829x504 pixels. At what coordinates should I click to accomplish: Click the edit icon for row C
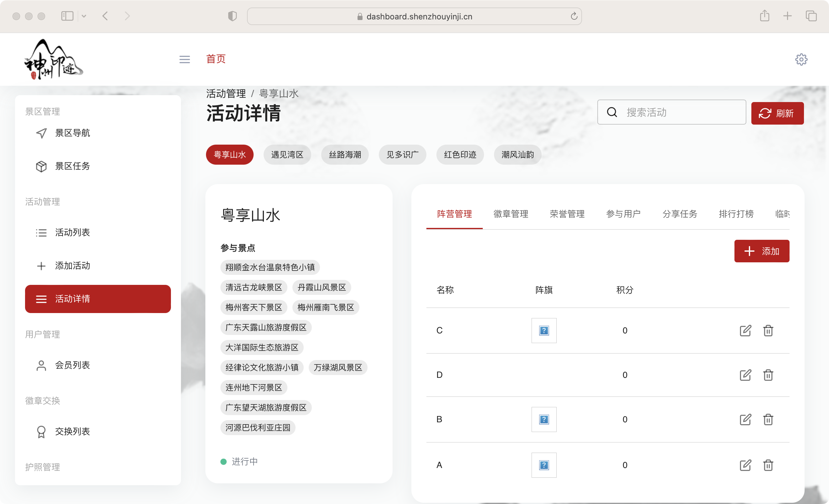[745, 330]
